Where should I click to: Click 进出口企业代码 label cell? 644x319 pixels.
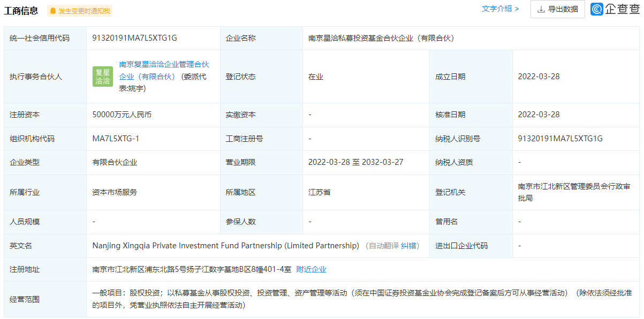[x=471, y=246]
